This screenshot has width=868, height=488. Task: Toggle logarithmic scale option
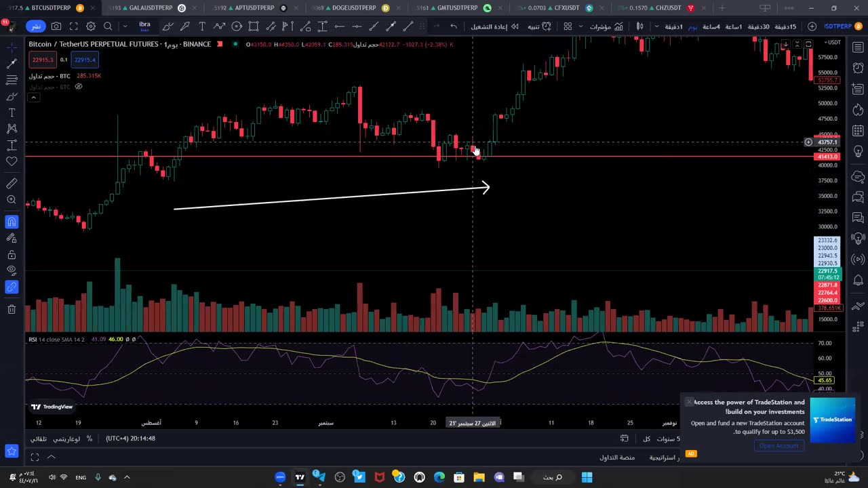pyautogui.click(x=66, y=439)
